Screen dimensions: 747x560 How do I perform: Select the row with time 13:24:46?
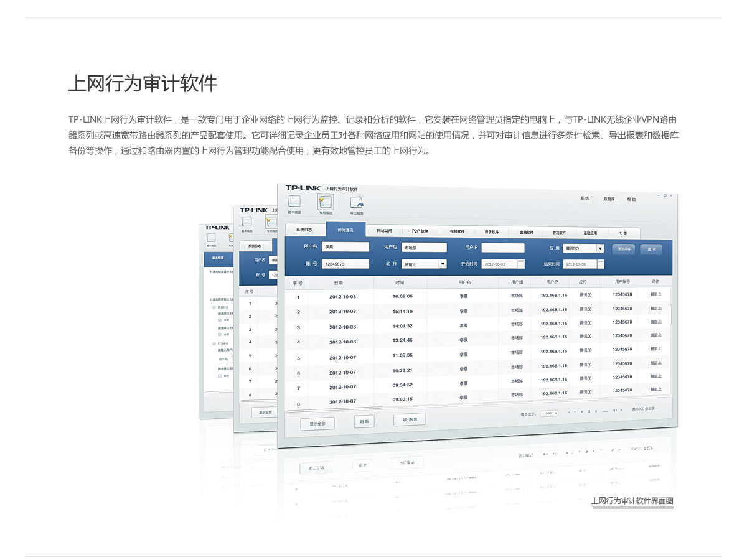pyautogui.click(x=477, y=340)
